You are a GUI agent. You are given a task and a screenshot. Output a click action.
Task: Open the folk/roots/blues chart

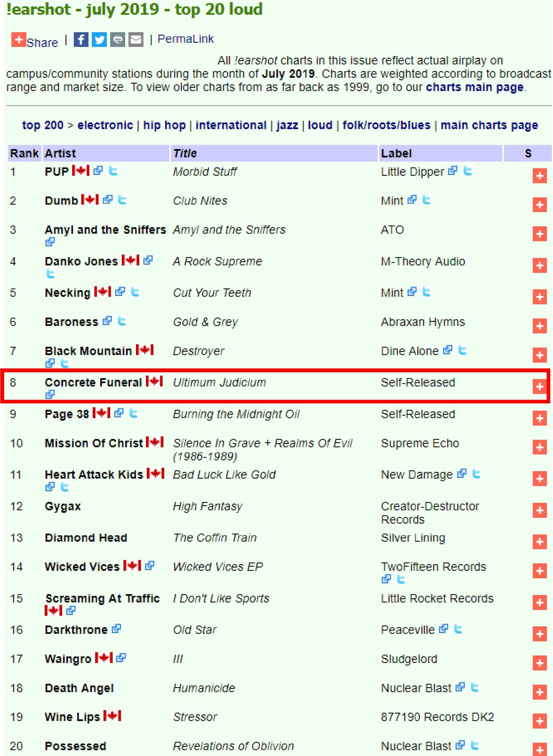[386, 125]
